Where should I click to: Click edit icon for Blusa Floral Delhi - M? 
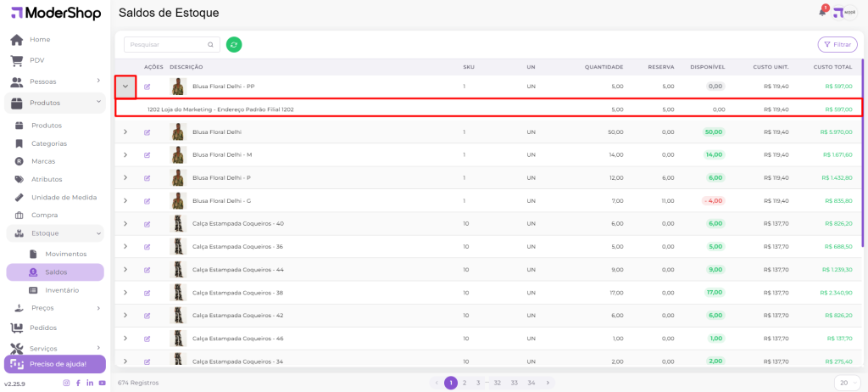[147, 154]
